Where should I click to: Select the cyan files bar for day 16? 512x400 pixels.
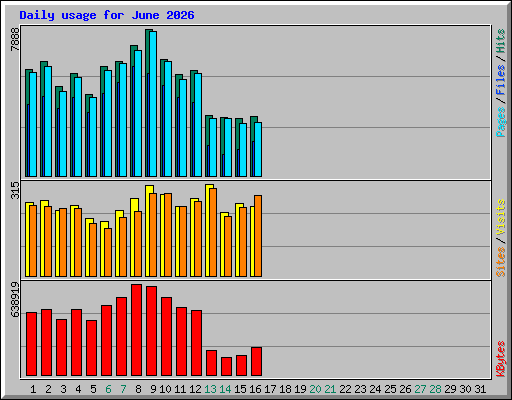click(258, 149)
